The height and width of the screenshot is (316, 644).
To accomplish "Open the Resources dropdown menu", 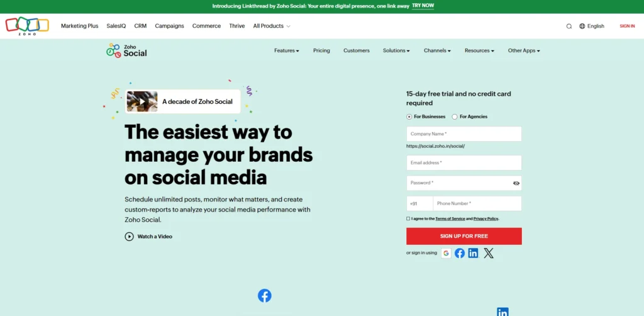I will 479,50.
